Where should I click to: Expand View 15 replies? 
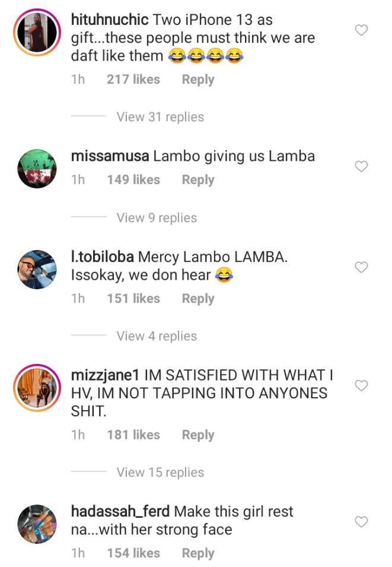coord(160,472)
